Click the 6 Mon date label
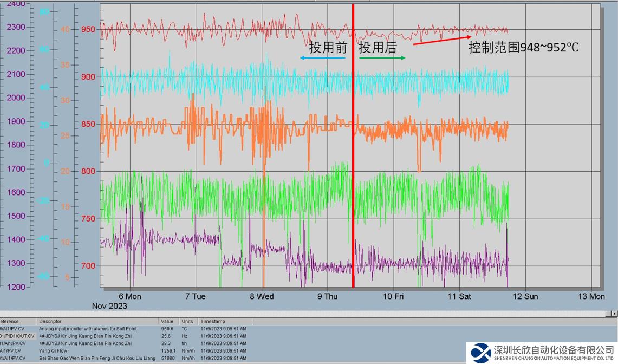 tap(129, 296)
